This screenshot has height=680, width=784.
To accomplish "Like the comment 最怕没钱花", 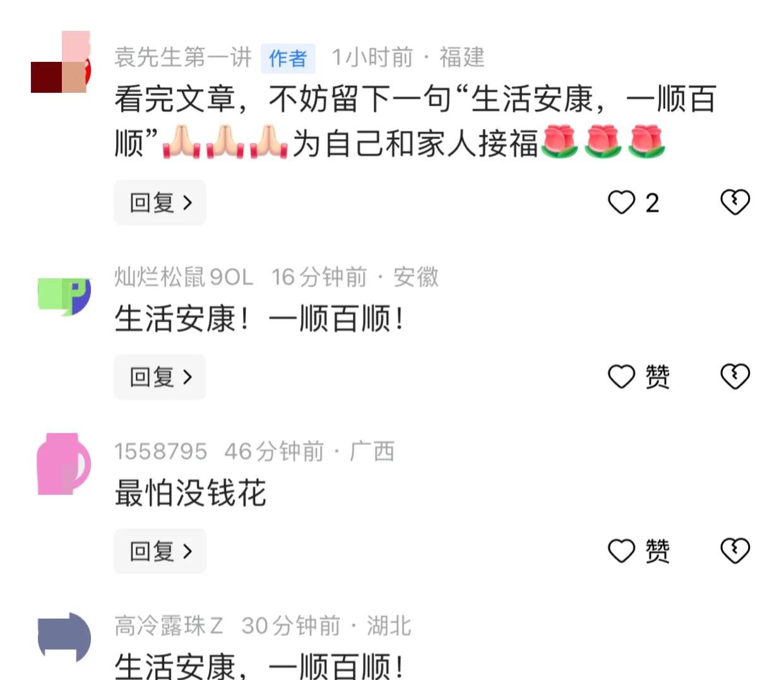I will tap(621, 551).
